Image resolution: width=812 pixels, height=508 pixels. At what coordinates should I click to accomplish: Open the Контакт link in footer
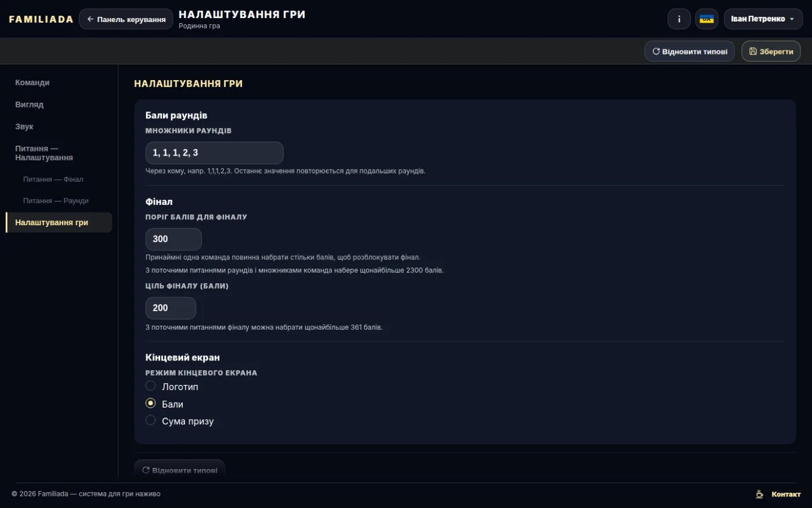tap(786, 494)
